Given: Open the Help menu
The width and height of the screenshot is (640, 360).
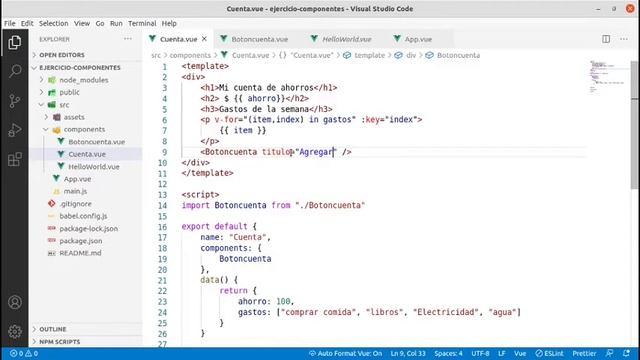Looking at the screenshot, I should [169, 23].
